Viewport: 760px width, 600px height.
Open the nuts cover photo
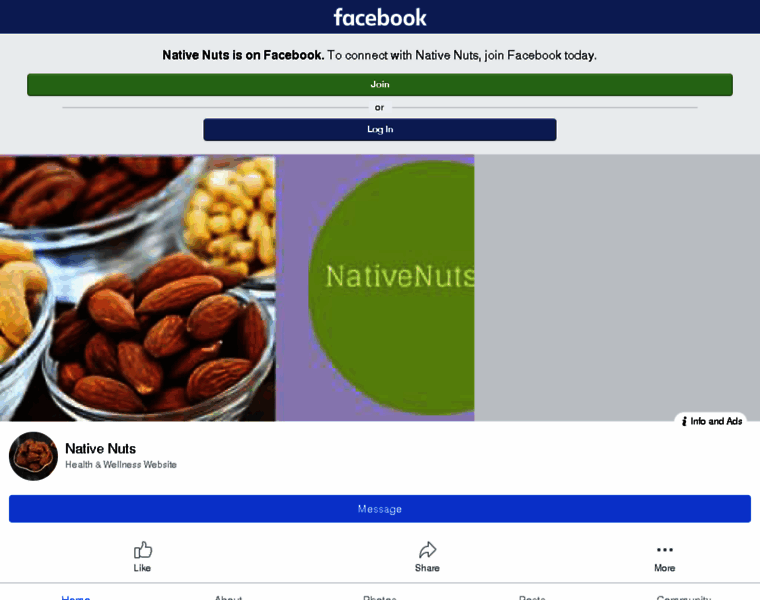138,288
